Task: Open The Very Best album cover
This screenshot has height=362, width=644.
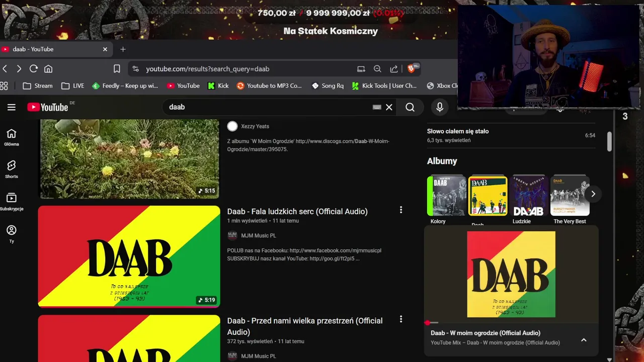Action: click(x=570, y=196)
